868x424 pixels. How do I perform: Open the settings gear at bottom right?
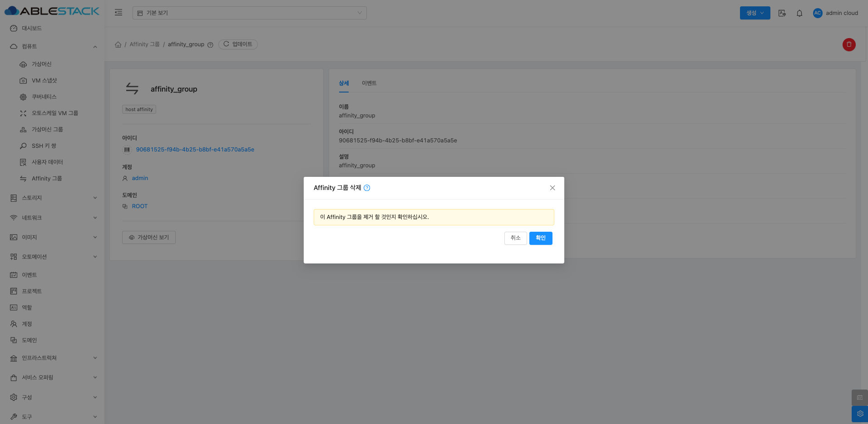[860, 414]
